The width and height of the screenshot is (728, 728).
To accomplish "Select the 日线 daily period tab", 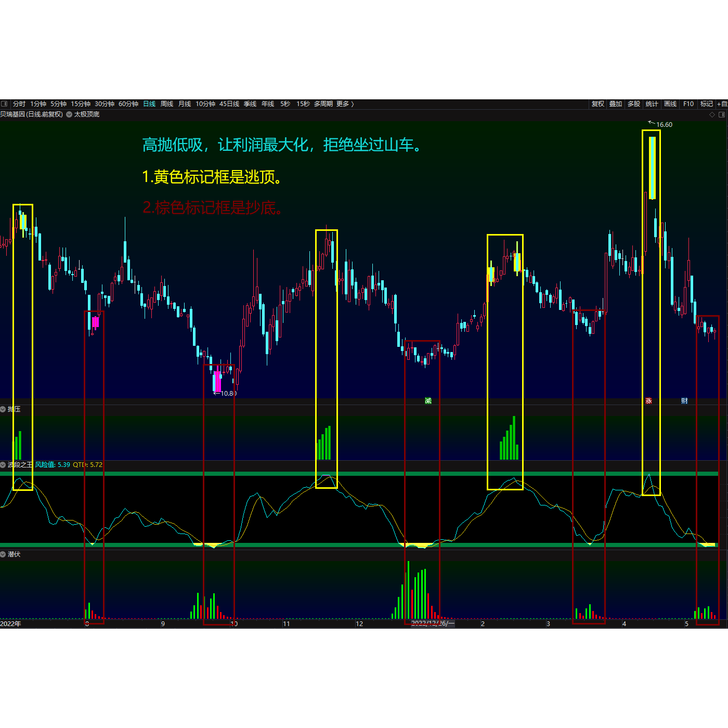I will (x=149, y=104).
